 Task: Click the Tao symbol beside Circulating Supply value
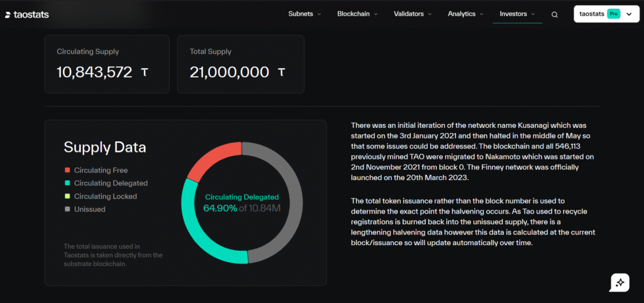tap(145, 72)
